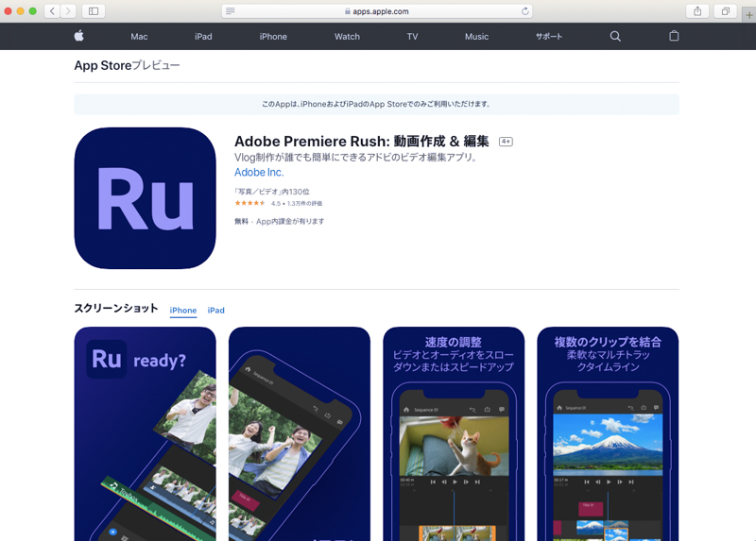Click the App Store プレビュー heading
Image resolution: width=756 pixels, height=541 pixels.
click(x=127, y=65)
